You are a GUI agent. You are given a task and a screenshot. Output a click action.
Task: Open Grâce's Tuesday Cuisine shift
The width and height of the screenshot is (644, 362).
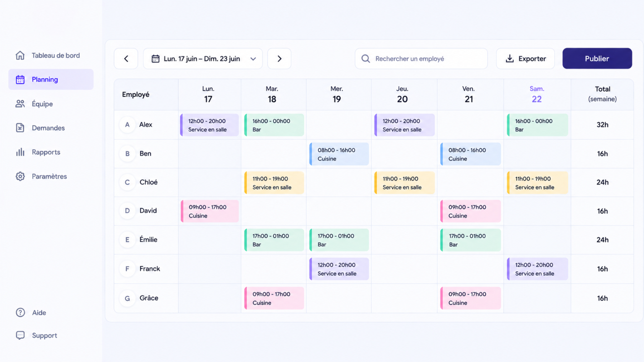(274, 298)
